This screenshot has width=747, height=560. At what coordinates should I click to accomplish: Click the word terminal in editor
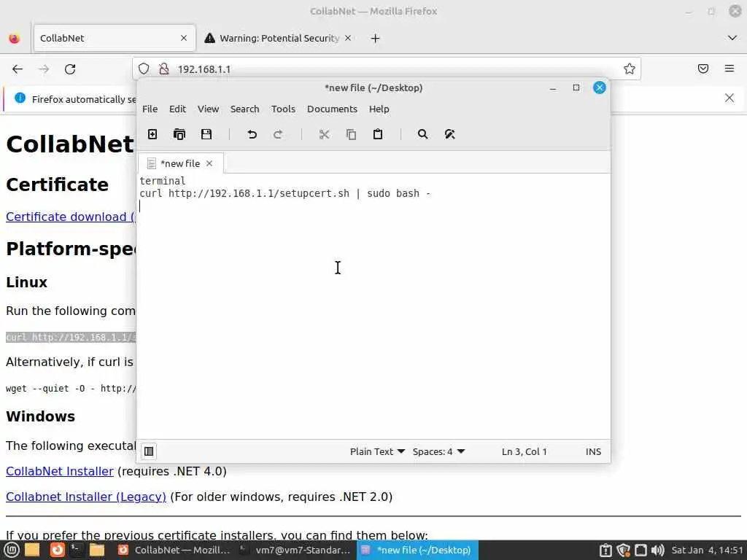click(163, 181)
